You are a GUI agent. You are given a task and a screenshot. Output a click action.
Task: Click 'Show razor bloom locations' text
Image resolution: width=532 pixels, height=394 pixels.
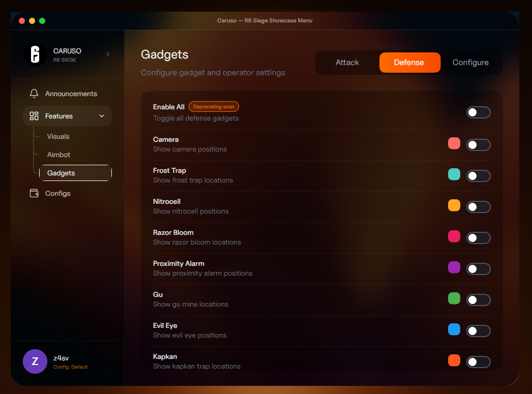[x=197, y=243]
